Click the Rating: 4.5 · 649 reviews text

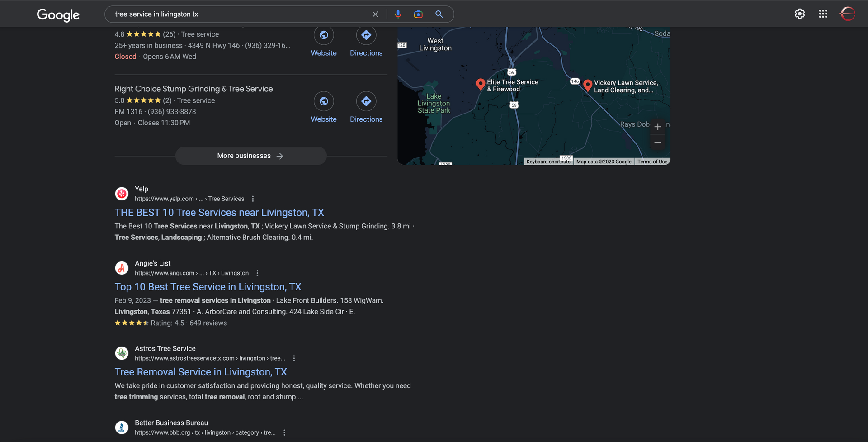click(x=189, y=323)
